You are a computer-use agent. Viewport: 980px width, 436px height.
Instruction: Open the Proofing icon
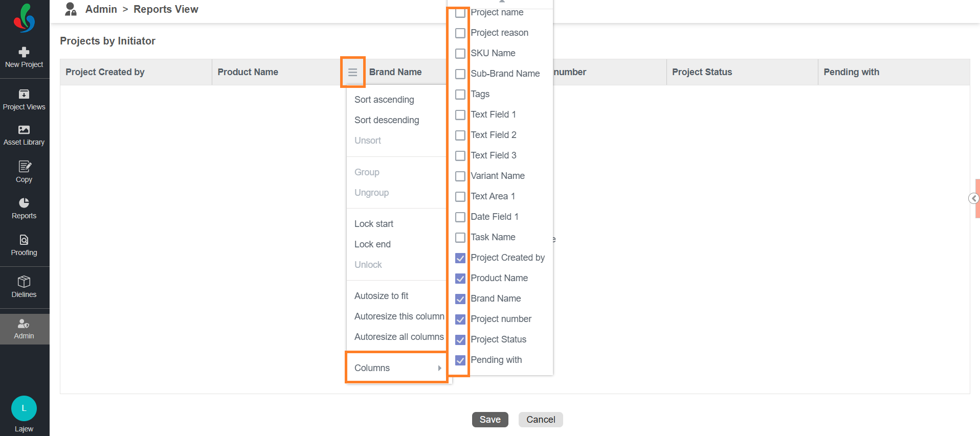[24, 240]
